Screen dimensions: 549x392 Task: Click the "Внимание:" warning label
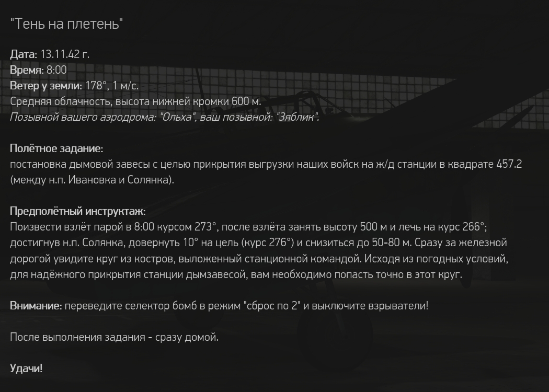[36, 306]
